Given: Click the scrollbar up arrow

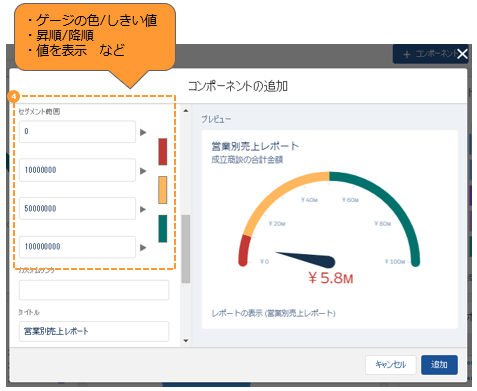Looking at the screenshot, I should tap(186, 111).
